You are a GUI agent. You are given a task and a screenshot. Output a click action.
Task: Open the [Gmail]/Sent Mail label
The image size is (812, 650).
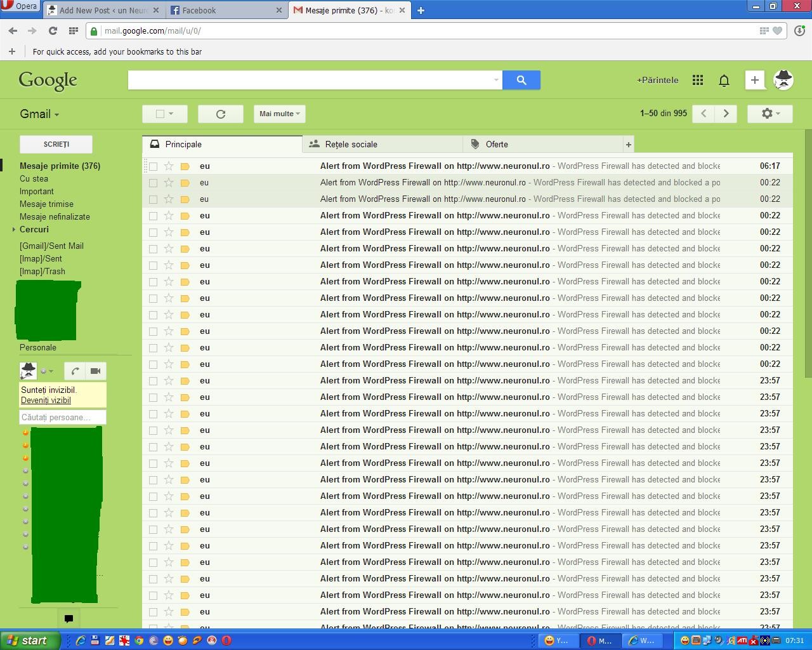coord(51,246)
